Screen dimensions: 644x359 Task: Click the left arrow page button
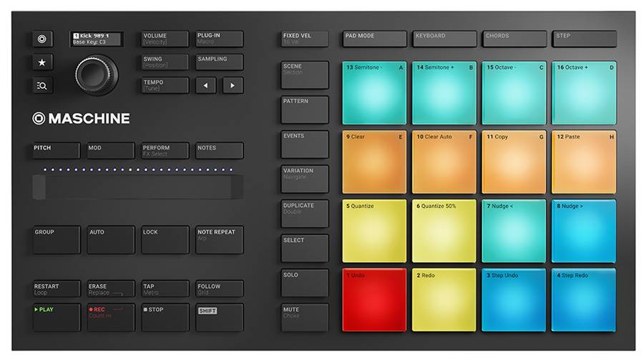(205, 85)
